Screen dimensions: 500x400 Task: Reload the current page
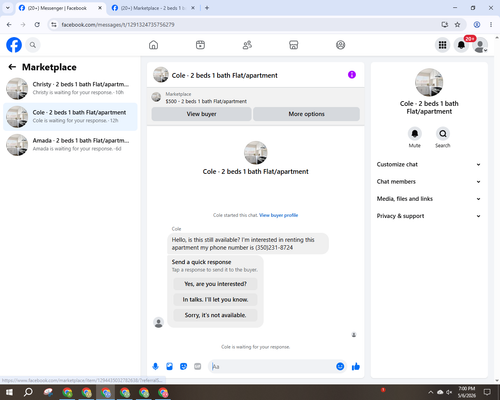pos(37,25)
